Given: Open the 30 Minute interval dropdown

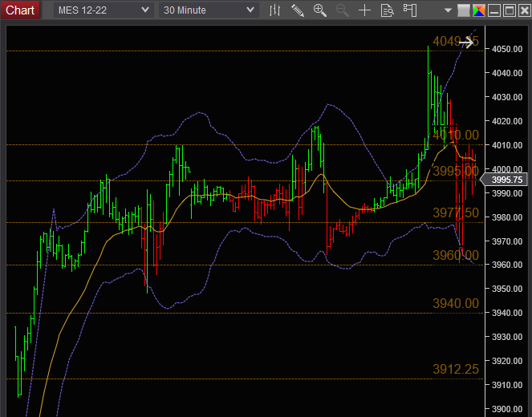Looking at the screenshot, I should pyautogui.click(x=209, y=10).
